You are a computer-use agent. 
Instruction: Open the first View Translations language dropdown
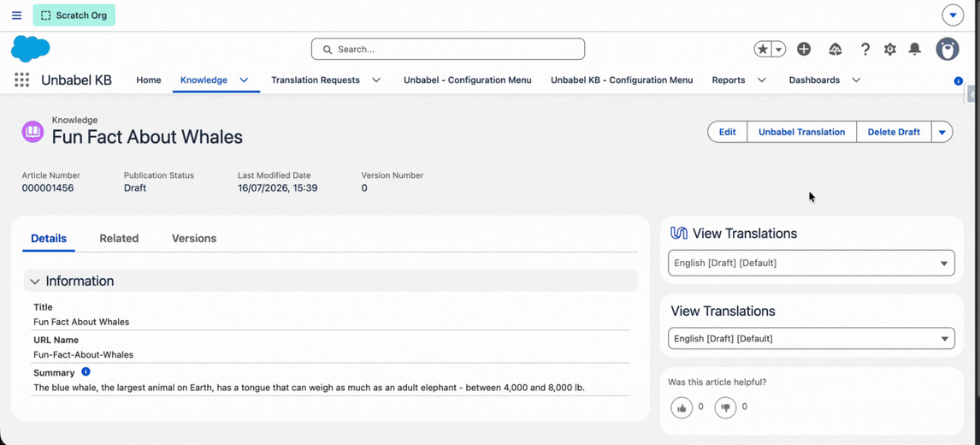click(x=812, y=263)
